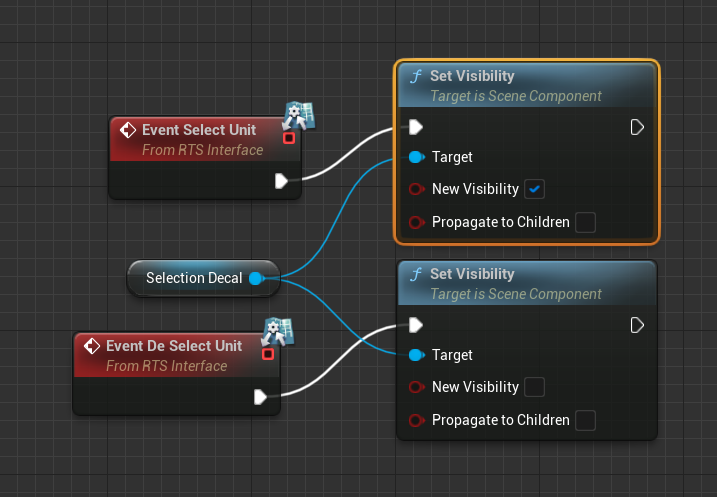Click the Propagate to Children pin on the highlighted Set Visibility node
Viewport: 717px width, 497px height.
pos(416,222)
